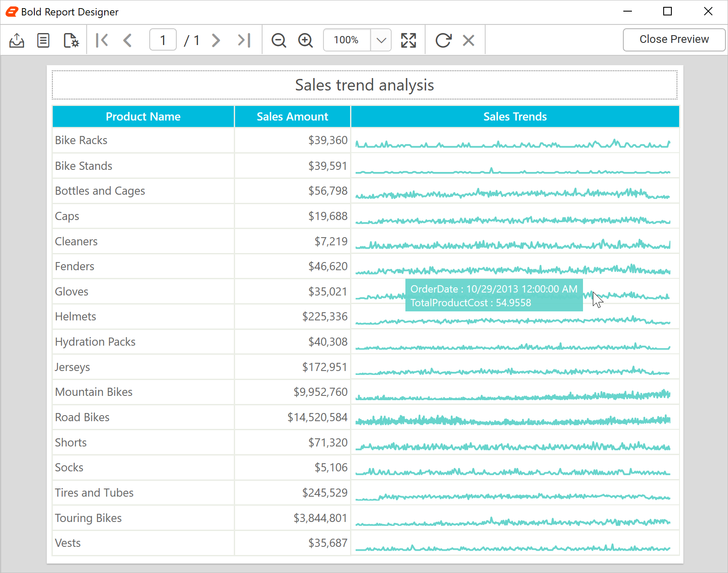This screenshot has height=573, width=728.
Task: Click the 100% zoom value box
Action: (347, 40)
